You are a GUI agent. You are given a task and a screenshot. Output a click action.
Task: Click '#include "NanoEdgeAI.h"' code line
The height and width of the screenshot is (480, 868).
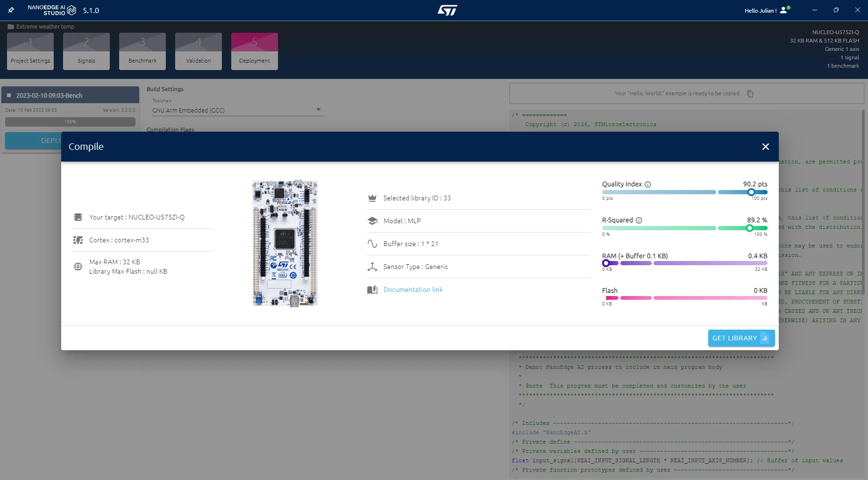[551, 432]
